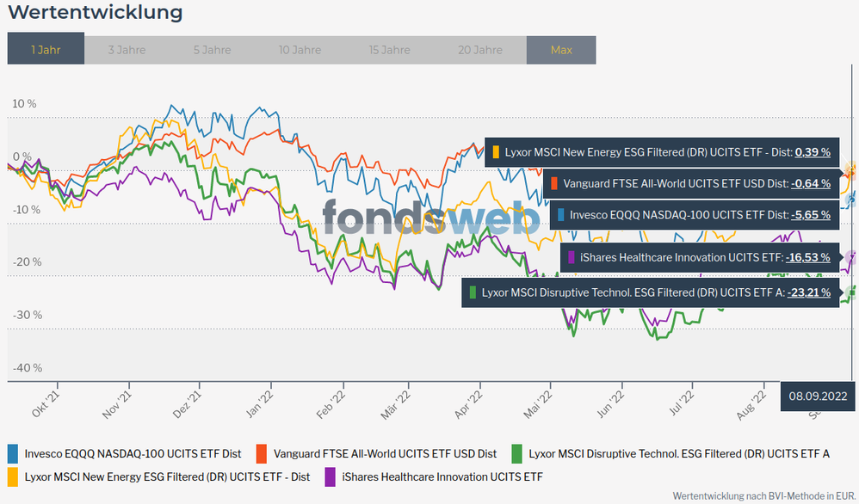Select the 1 Jahr time range tab
859x504 pixels.
(x=46, y=50)
